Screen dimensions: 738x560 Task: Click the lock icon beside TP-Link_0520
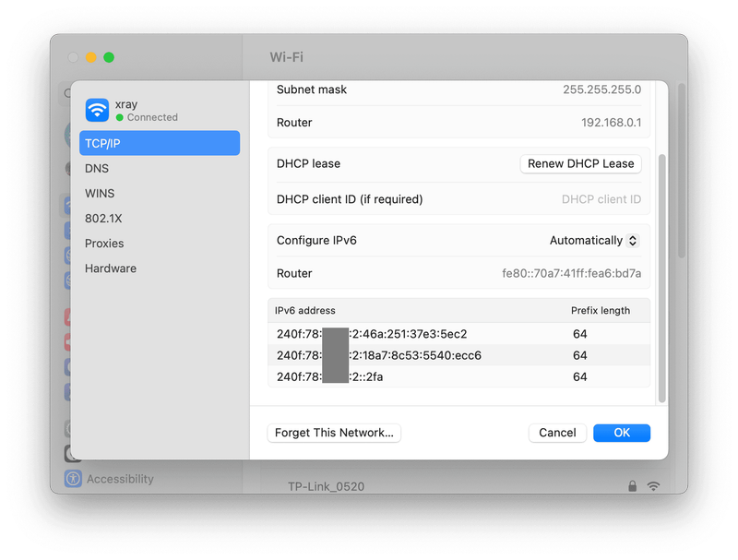632,486
